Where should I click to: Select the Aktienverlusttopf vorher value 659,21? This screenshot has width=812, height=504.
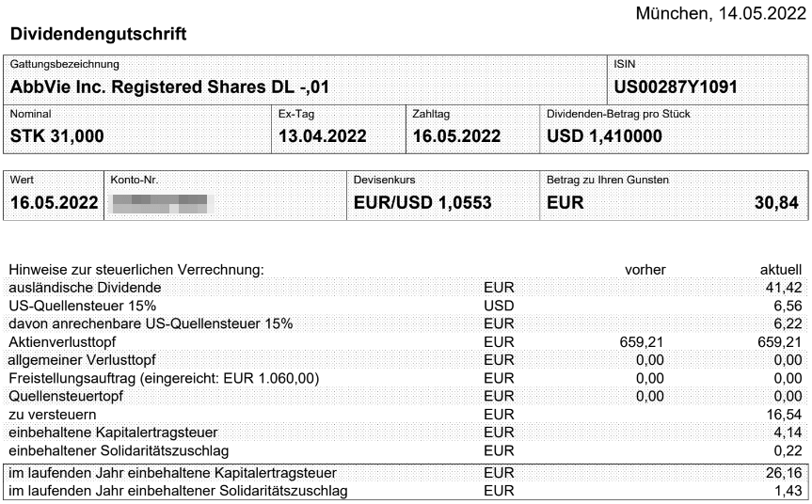[x=641, y=341]
